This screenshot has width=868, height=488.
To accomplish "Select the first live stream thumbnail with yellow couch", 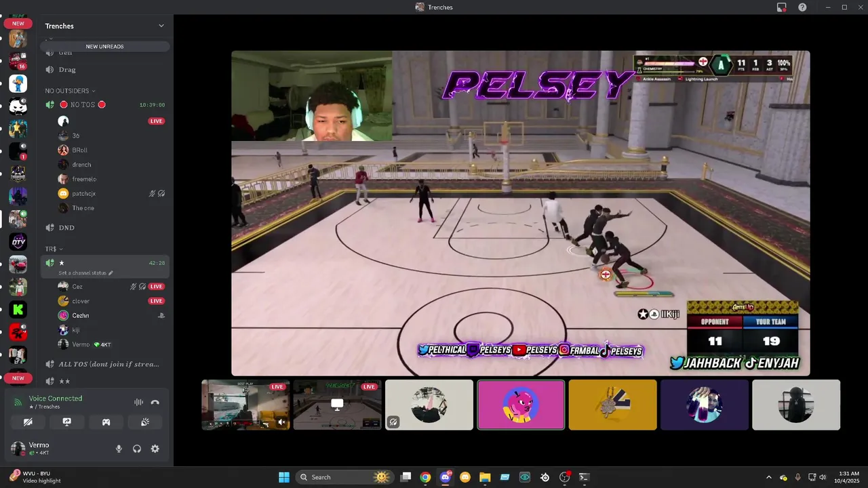I will (245, 405).
